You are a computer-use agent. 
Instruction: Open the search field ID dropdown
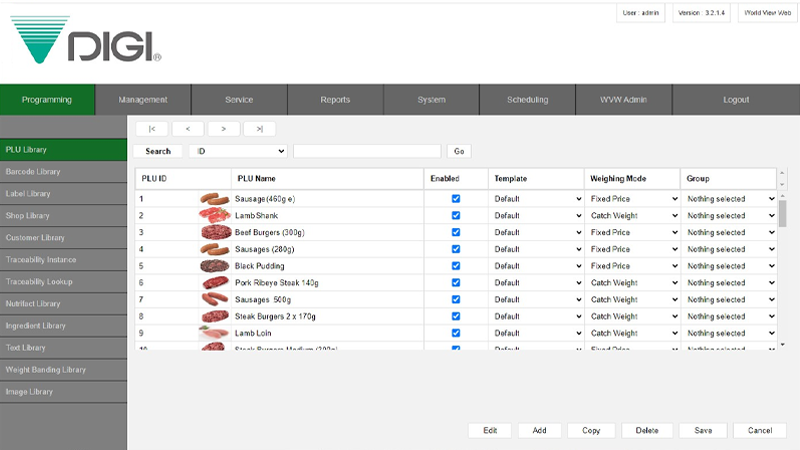pos(238,151)
